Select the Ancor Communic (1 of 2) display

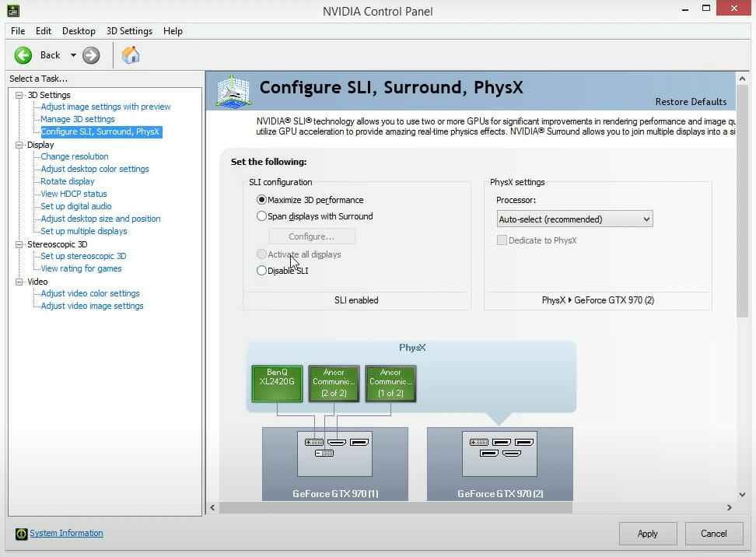pyautogui.click(x=390, y=384)
